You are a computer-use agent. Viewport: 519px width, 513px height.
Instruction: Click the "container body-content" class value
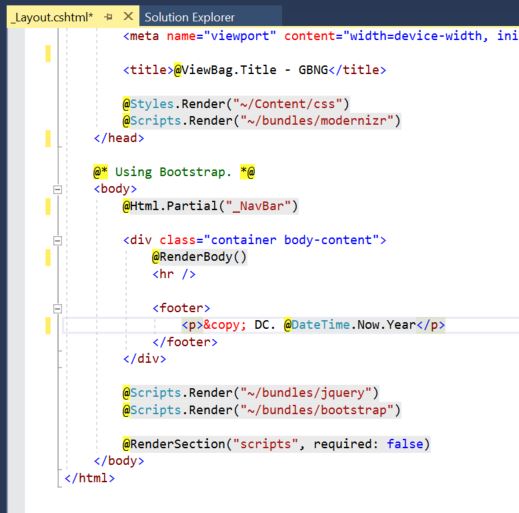[x=291, y=240]
